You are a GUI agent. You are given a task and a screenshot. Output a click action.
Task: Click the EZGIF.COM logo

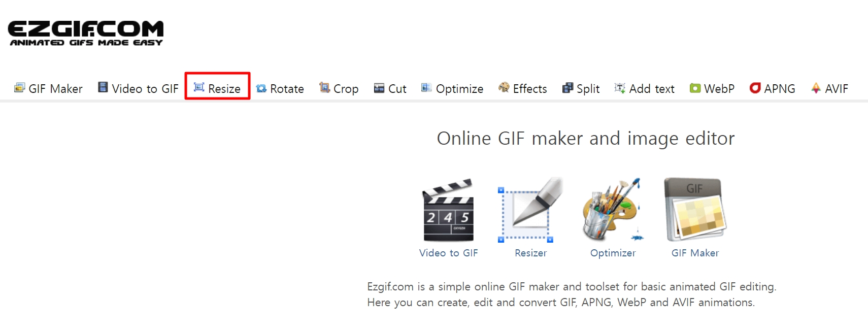tap(85, 33)
